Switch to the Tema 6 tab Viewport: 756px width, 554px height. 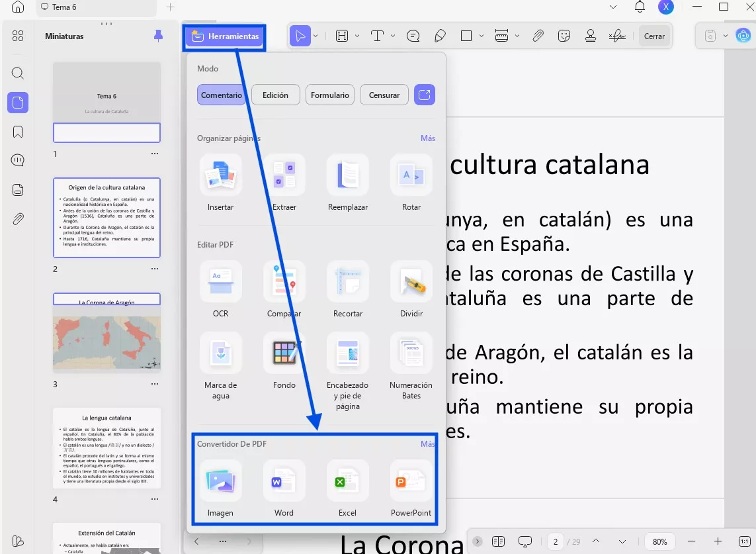pos(64,7)
